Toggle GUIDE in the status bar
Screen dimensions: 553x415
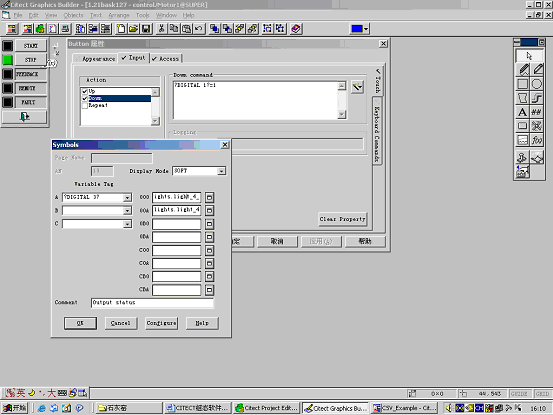point(519,393)
